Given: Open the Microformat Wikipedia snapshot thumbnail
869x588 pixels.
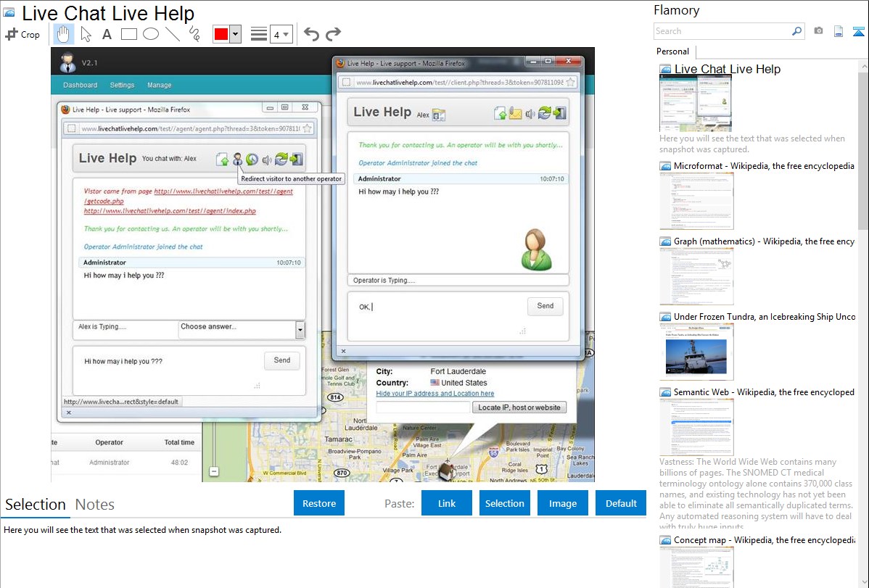Looking at the screenshot, I should (696, 201).
